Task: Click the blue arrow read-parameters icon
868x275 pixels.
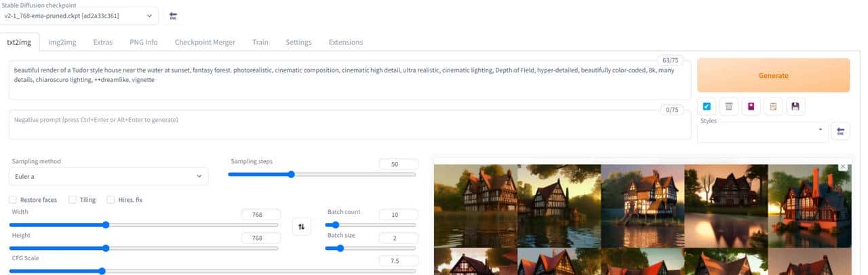Action: coord(707,106)
